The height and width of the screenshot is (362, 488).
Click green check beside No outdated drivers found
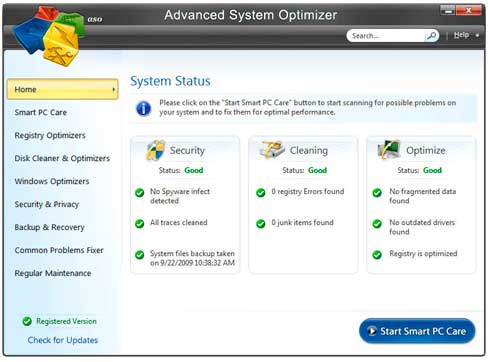click(377, 223)
